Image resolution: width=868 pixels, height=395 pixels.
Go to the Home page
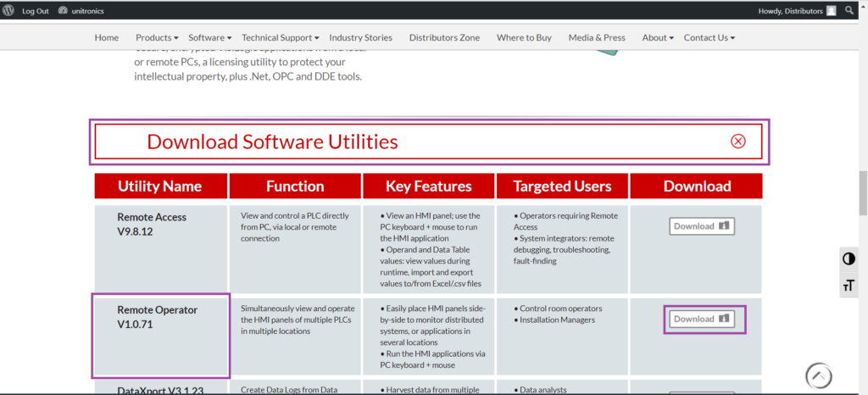click(x=106, y=37)
